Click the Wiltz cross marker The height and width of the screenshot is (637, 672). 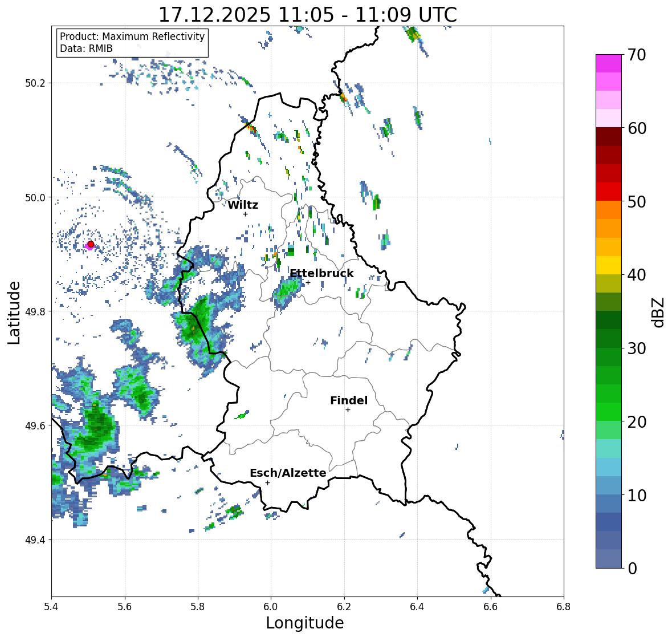coord(245,214)
